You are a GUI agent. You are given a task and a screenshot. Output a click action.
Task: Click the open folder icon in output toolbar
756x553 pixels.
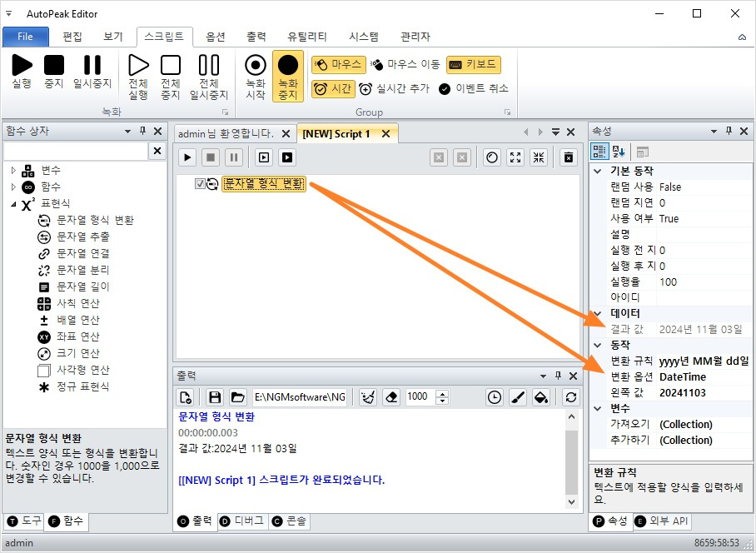click(237, 397)
